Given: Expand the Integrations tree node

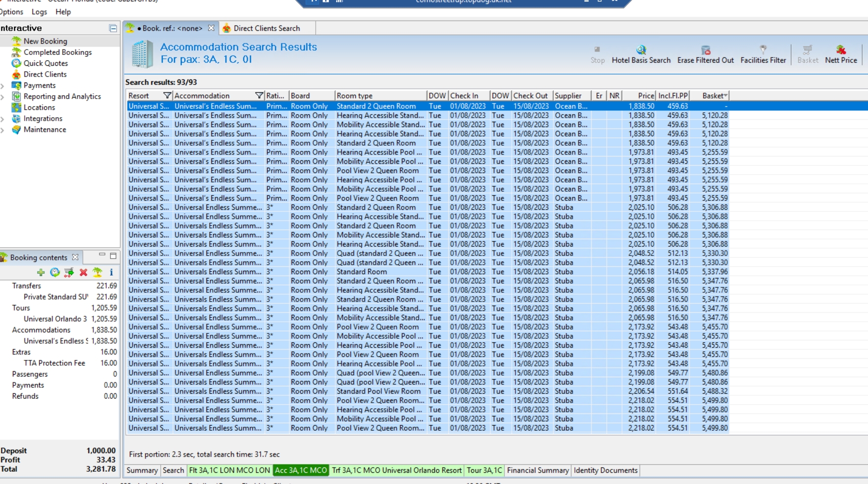Looking at the screenshot, I should 3,119.
